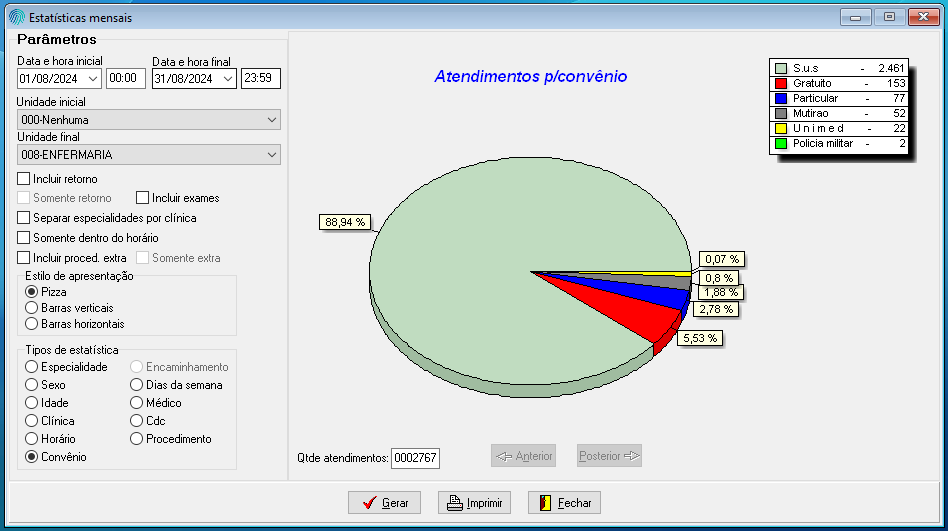Viewport: 948px width, 531px height.
Task: Open the Data final date picker
Action: (228, 78)
